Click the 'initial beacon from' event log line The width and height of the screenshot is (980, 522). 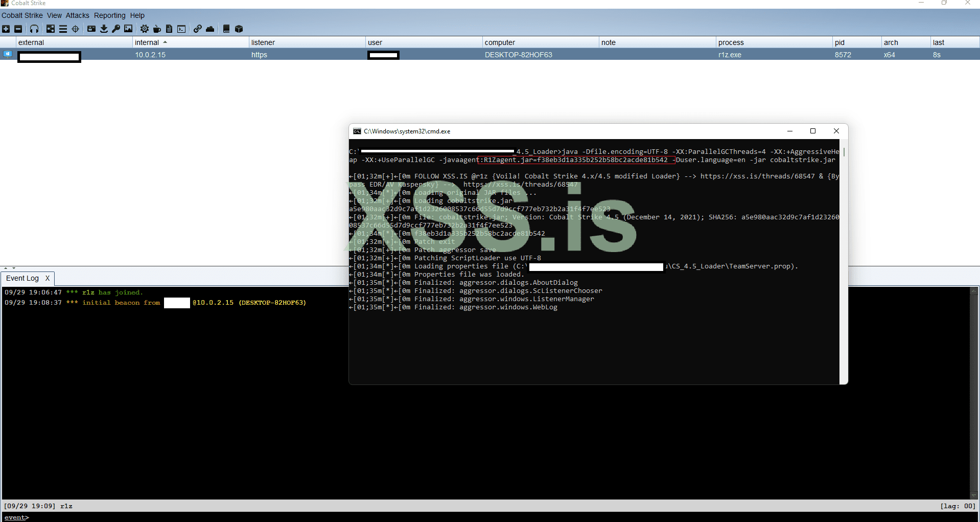[155, 303]
